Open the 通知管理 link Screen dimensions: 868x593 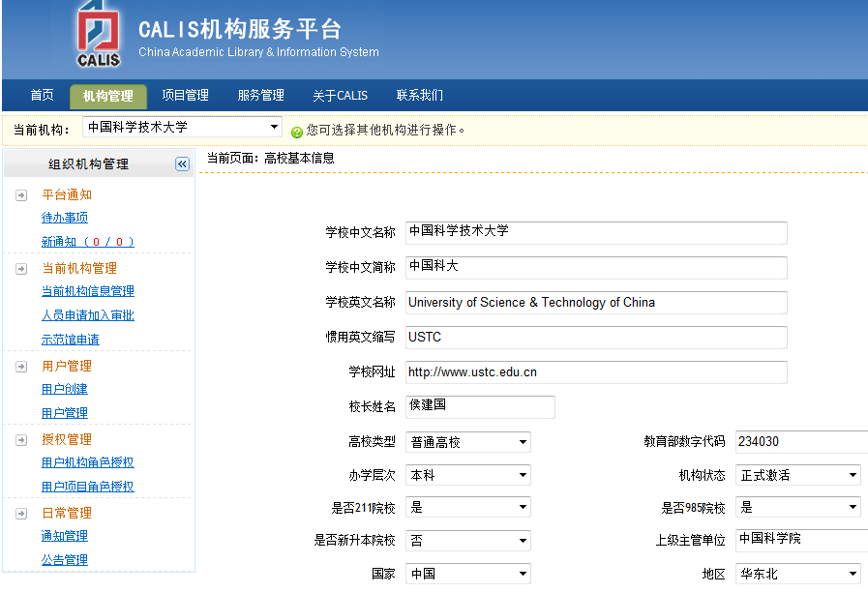[65, 536]
